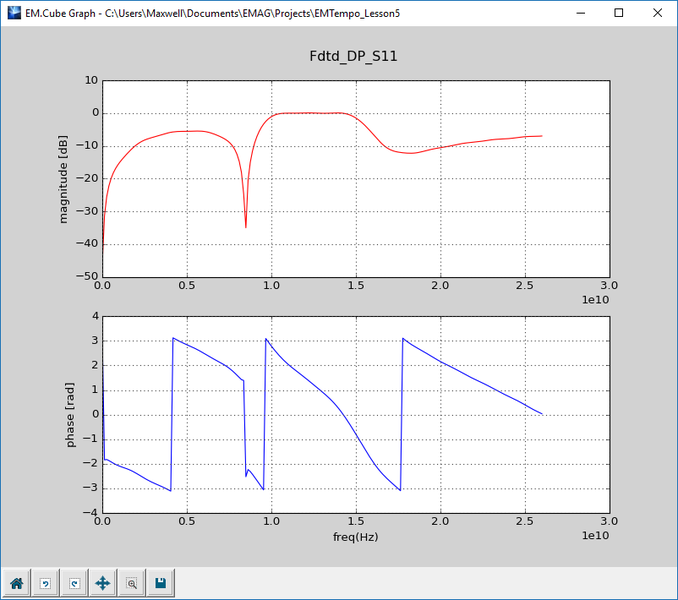678x600 pixels.
Task: Go forward to the next view
Action: (x=74, y=582)
